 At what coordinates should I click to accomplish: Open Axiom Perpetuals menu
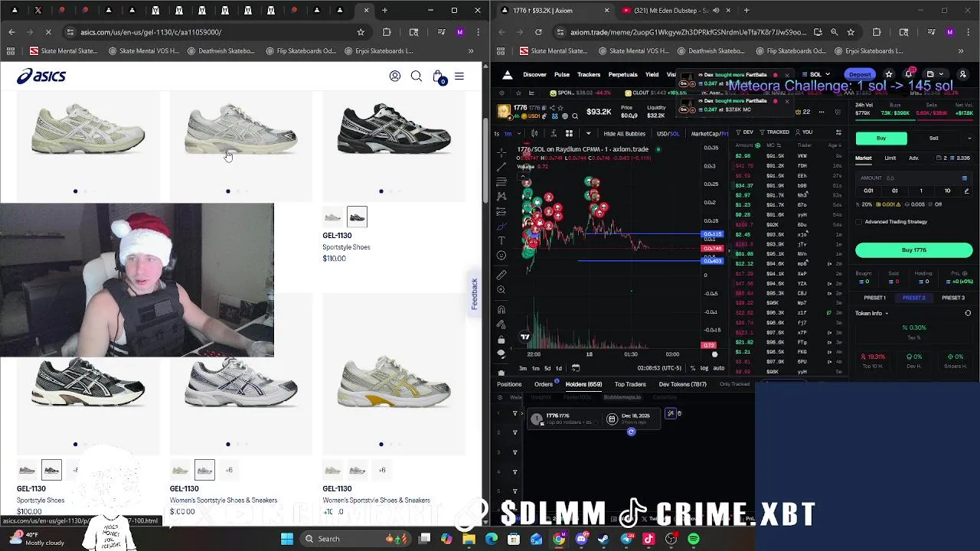click(622, 75)
